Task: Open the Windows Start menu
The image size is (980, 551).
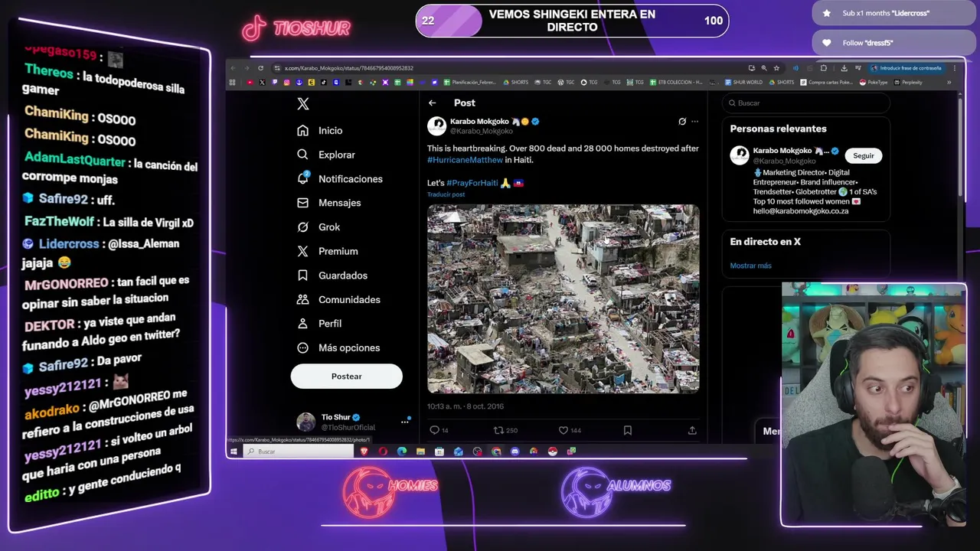Action: click(234, 452)
